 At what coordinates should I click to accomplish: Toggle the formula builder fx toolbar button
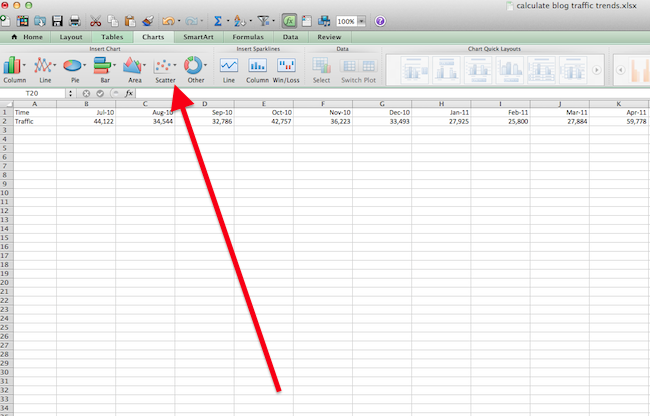[x=289, y=20]
